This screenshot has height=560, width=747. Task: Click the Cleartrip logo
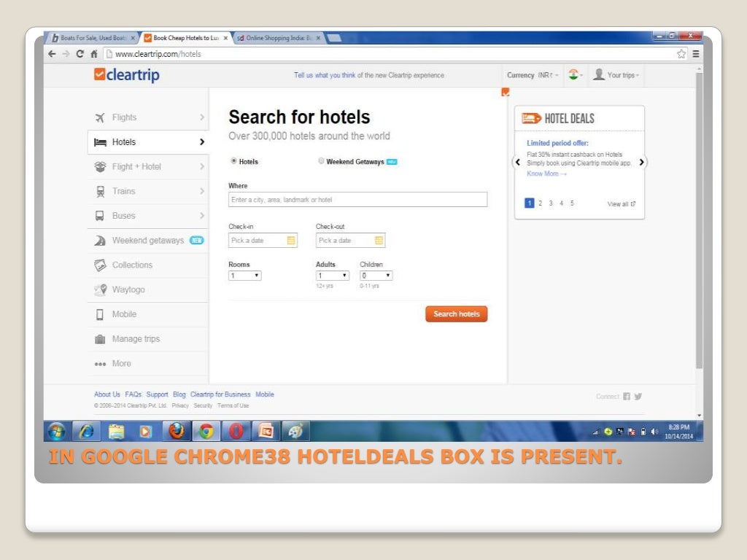tap(127, 75)
